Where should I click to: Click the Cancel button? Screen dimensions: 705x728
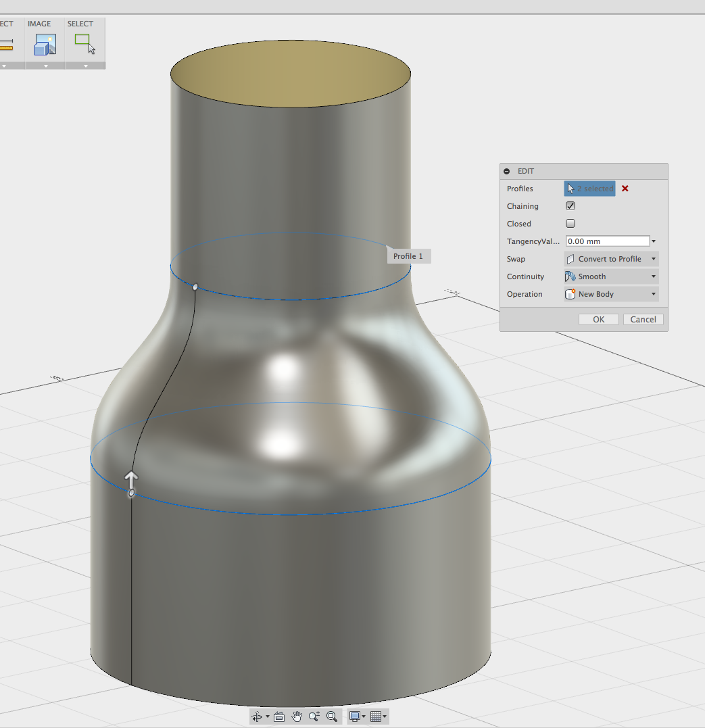click(x=643, y=319)
